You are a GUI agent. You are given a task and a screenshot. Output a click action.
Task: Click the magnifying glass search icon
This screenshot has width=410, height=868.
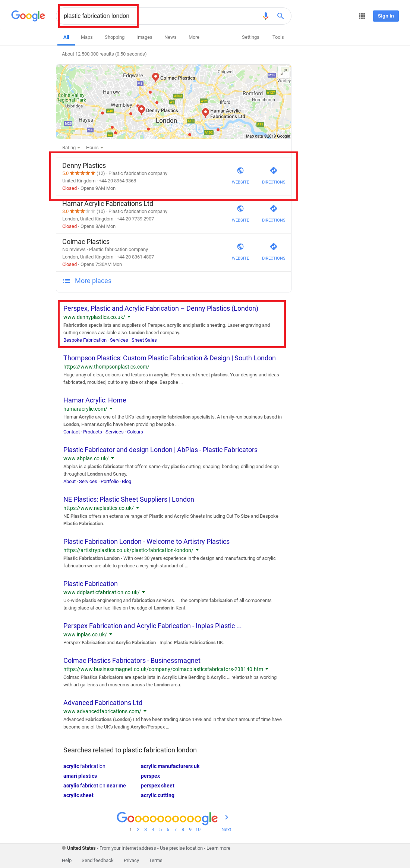coord(280,16)
